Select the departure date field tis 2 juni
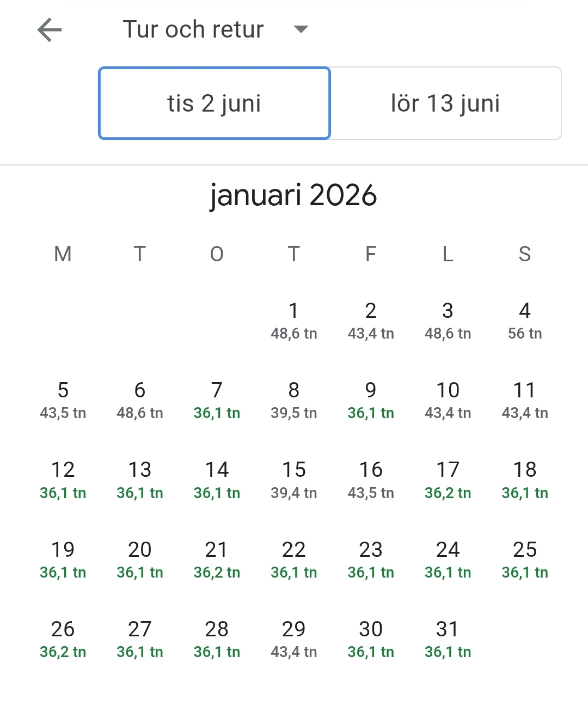The width and height of the screenshot is (588, 712). (215, 103)
